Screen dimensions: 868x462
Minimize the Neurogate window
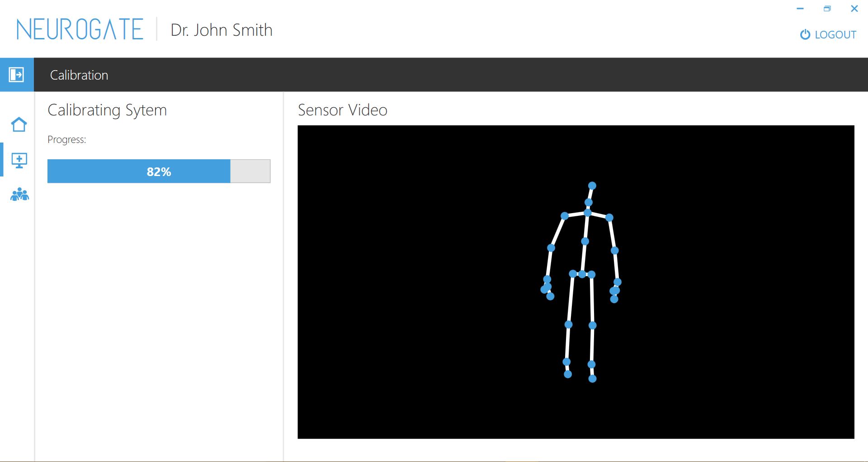click(800, 9)
